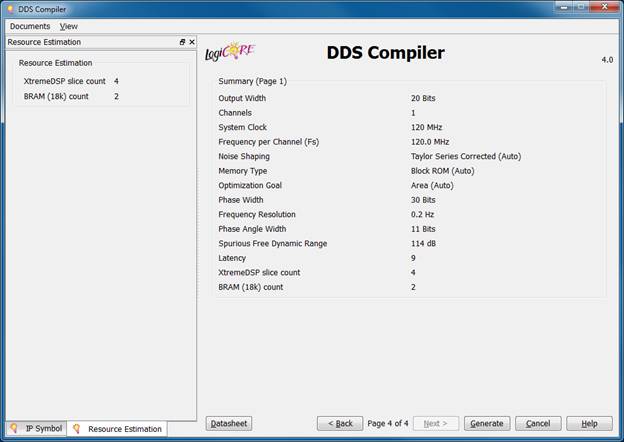The height and width of the screenshot is (442, 624).
Task: Click the 'Block ROM (Auto)' value
Action: pos(443,171)
